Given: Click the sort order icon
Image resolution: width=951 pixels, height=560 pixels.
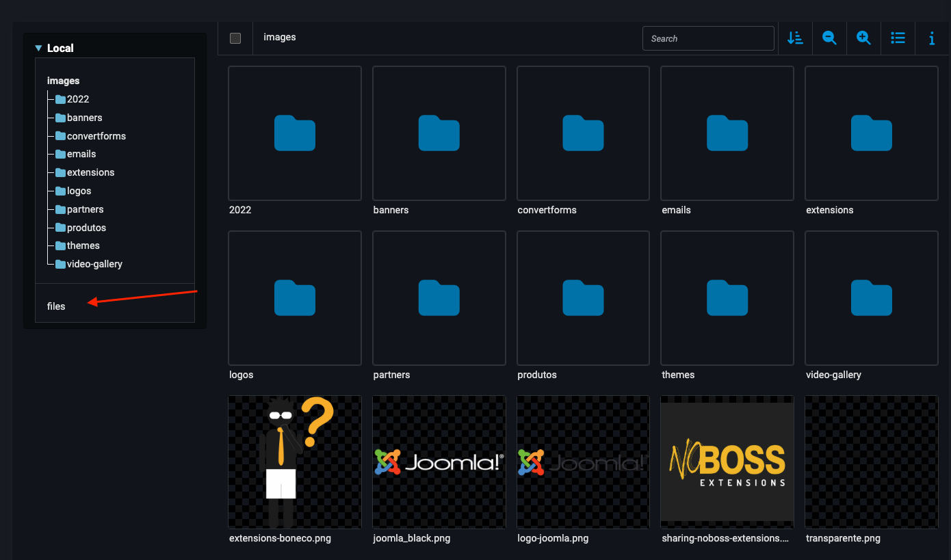Looking at the screenshot, I should point(795,38).
